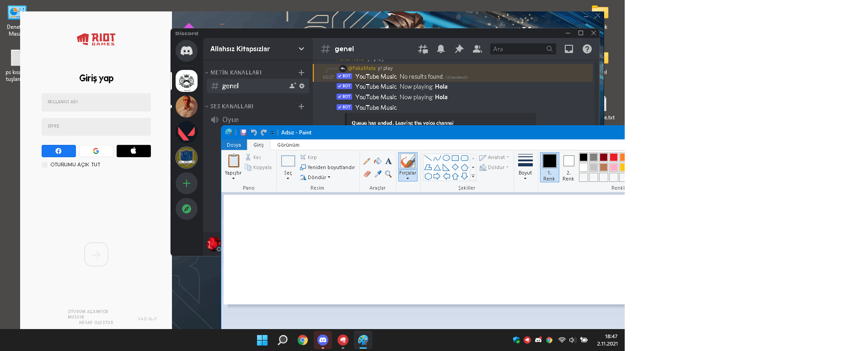This screenshot has width=868, height=351.
Task: Click Add a Server plus button
Action: tap(187, 183)
